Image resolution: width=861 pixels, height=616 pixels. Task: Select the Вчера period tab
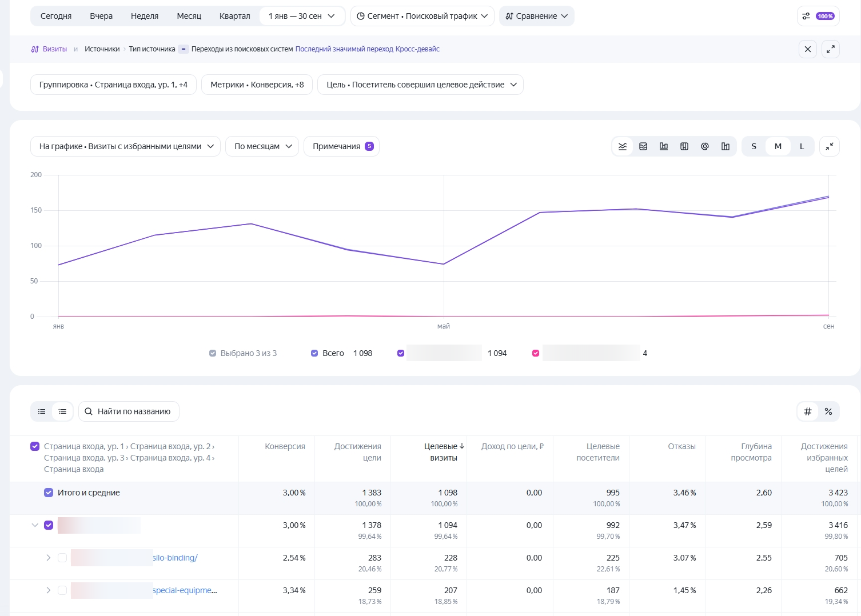pyautogui.click(x=101, y=16)
